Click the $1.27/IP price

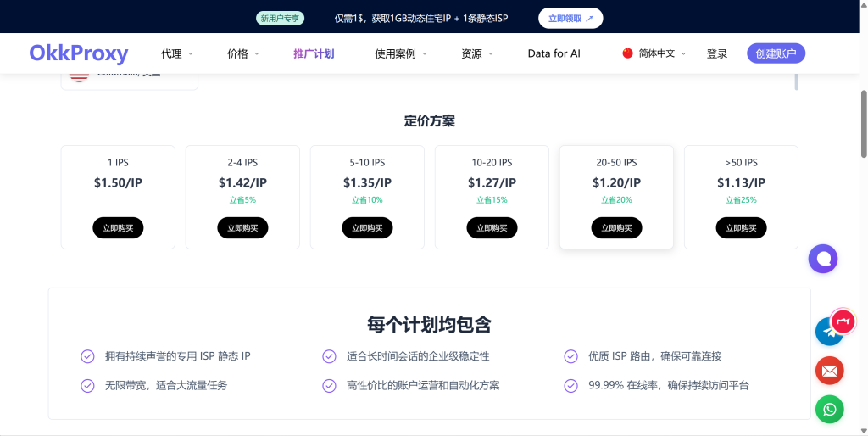tap(492, 182)
